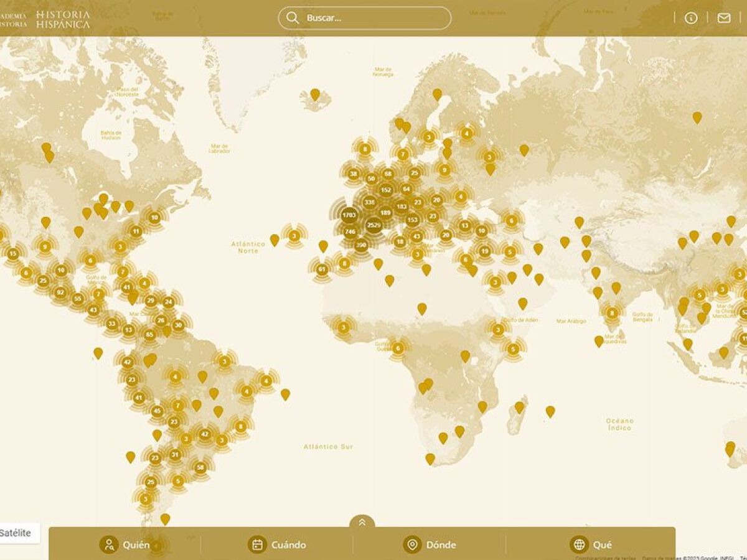747x560 pixels.
Task: Open the 2529 cluster marker over Spain
Action: point(374,225)
